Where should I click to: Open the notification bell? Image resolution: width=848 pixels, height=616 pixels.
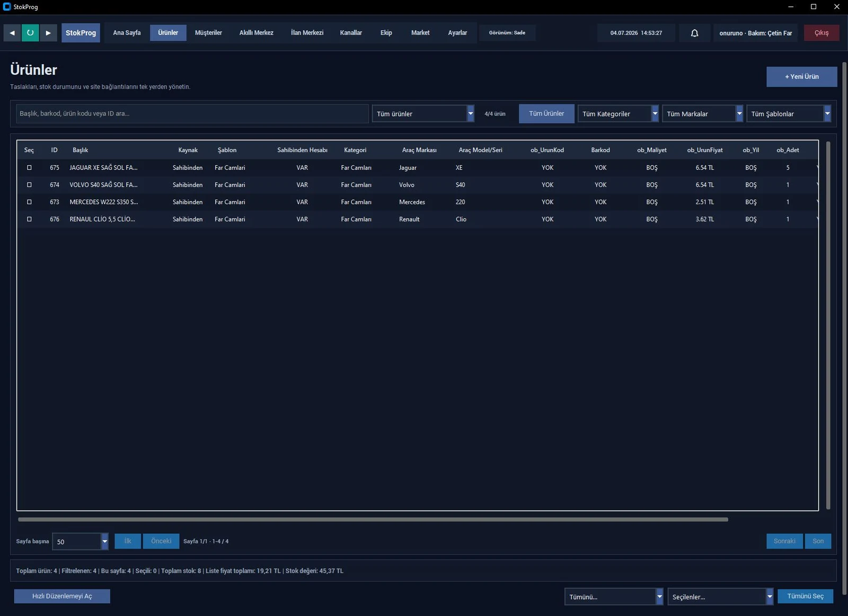click(x=694, y=33)
